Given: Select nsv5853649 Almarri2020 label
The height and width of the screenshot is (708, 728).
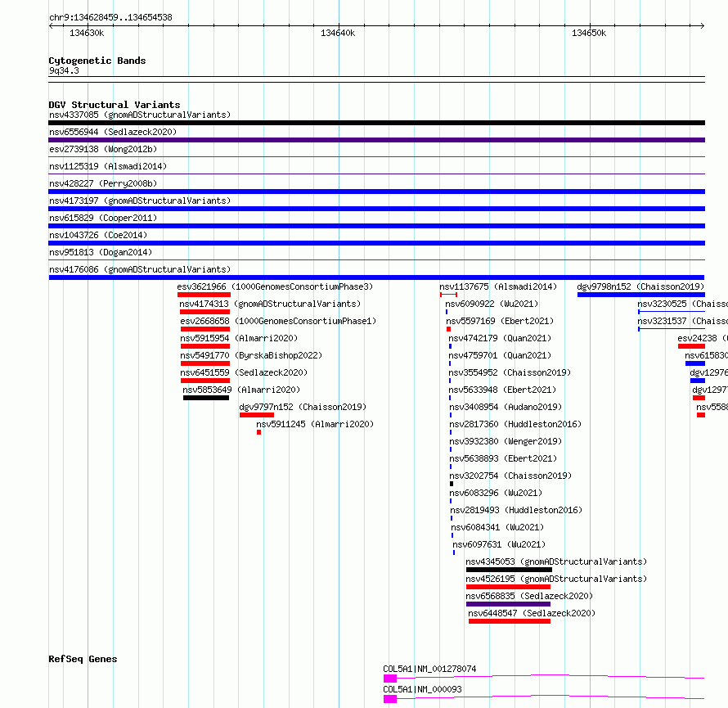Looking at the screenshot, I should click(241, 390).
